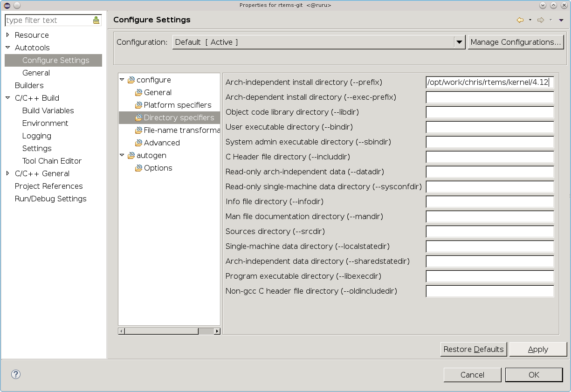Click the forward navigation arrow icon
Screen dimensions: 571x392
tap(541, 20)
